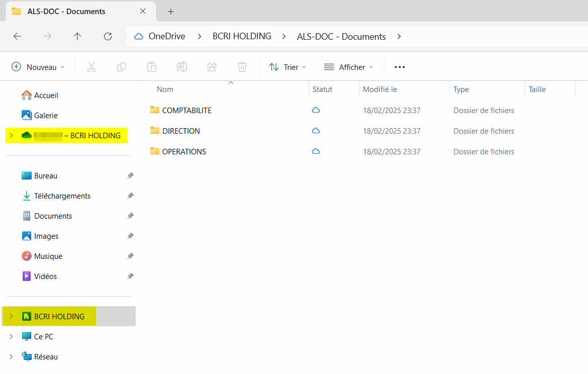This screenshot has width=588, height=374.
Task: Click BCRI HOLDING in the address breadcrumb
Action: [242, 36]
